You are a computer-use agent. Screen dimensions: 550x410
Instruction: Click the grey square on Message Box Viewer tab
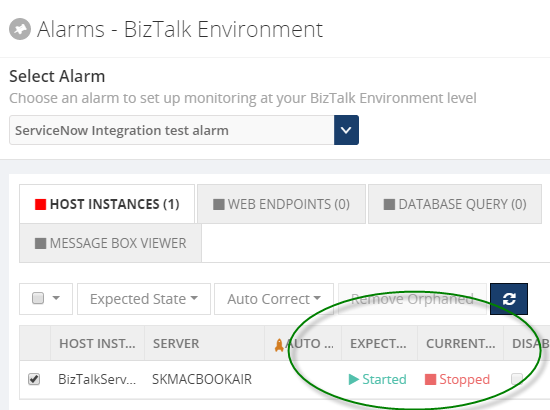click(x=40, y=243)
